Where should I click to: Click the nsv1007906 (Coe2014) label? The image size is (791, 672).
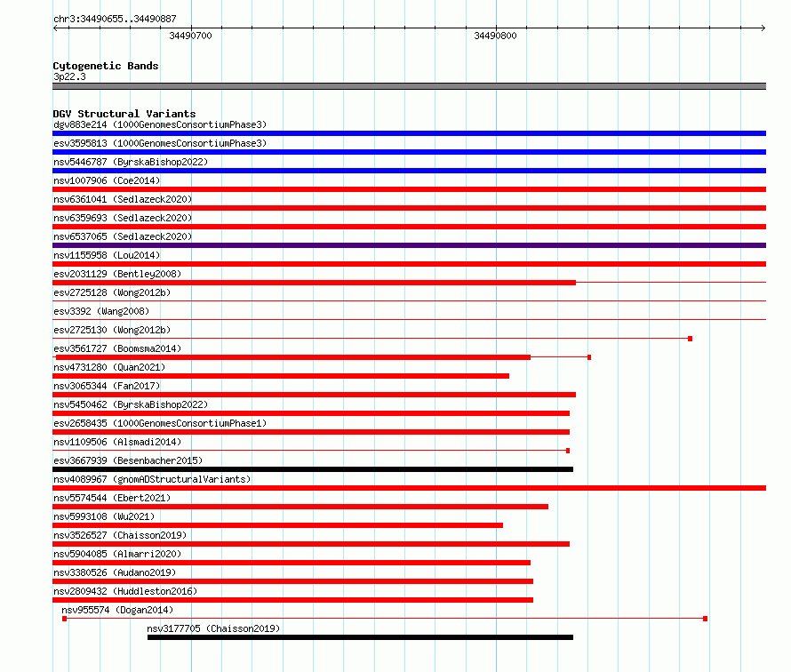107,180
